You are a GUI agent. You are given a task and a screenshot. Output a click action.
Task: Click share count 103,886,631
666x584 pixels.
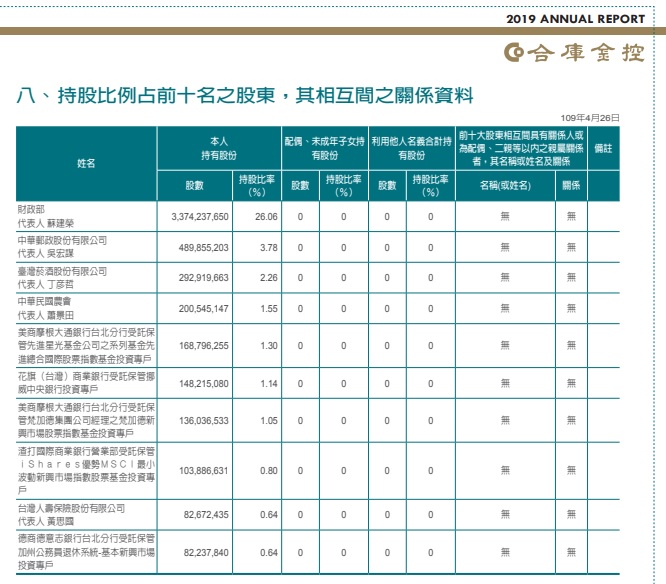(x=203, y=471)
